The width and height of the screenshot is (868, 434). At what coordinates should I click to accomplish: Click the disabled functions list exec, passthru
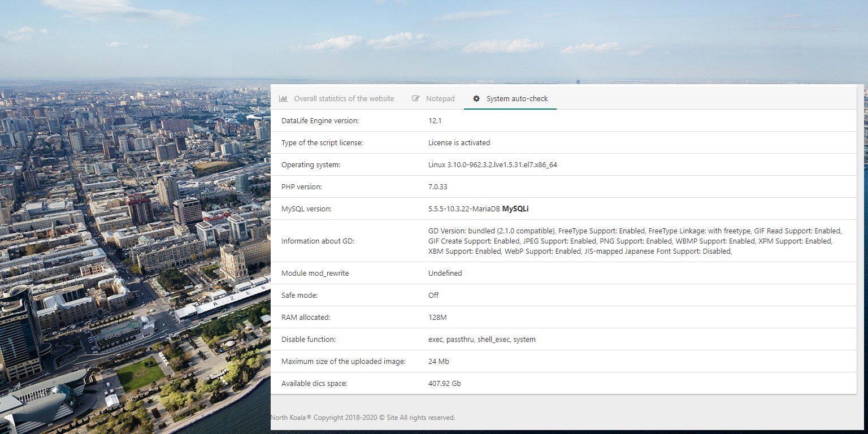tap(482, 339)
